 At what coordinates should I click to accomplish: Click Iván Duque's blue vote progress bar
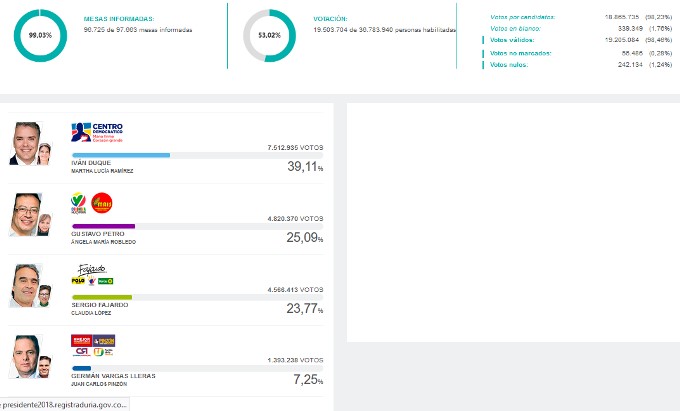(x=120, y=155)
